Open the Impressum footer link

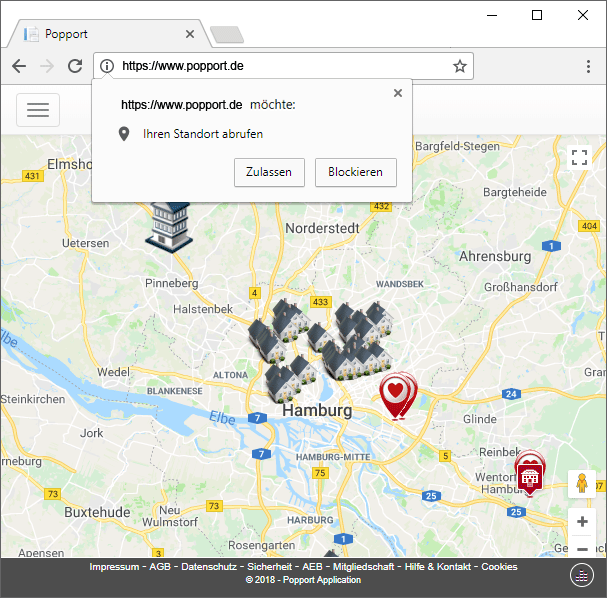tap(114, 567)
